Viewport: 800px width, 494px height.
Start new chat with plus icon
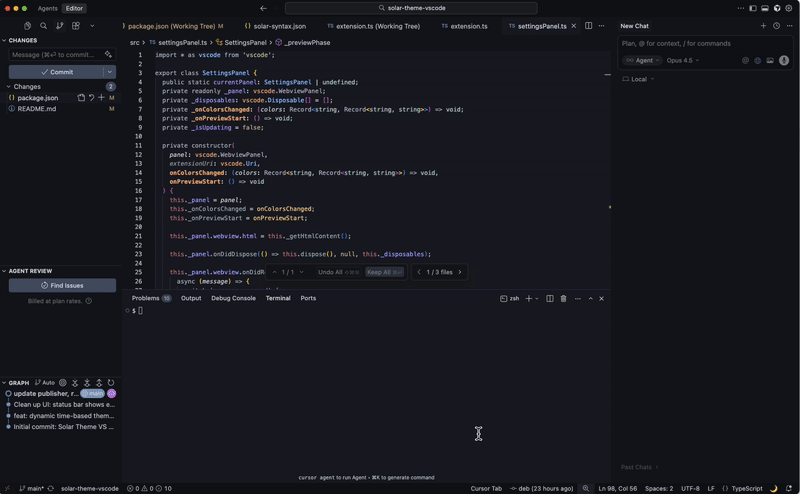[763, 26]
